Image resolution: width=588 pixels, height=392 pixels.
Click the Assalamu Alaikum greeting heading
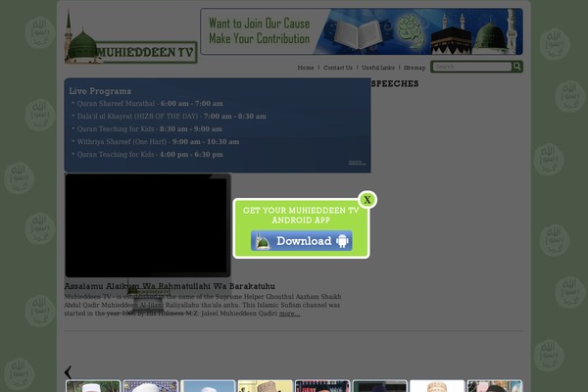coord(170,286)
